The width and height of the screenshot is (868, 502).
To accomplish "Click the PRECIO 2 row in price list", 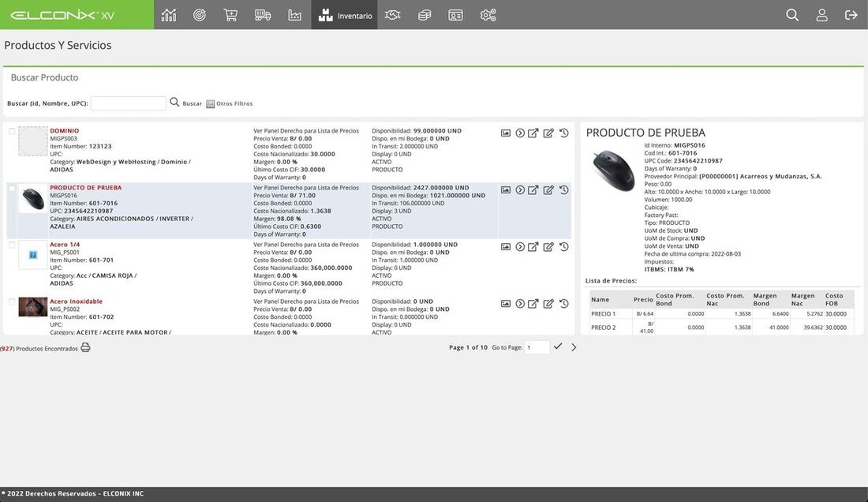I will point(721,327).
